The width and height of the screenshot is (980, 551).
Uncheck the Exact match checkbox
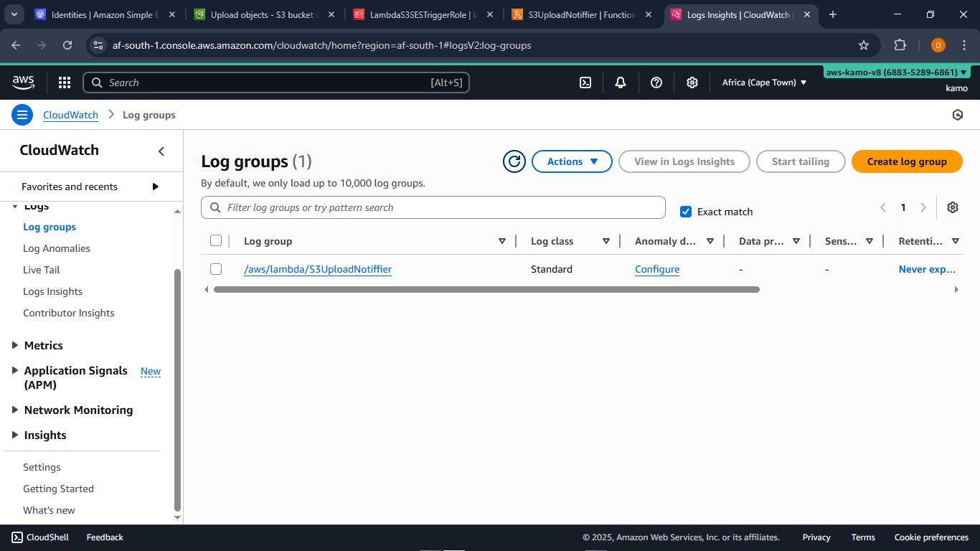(x=686, y=211)
